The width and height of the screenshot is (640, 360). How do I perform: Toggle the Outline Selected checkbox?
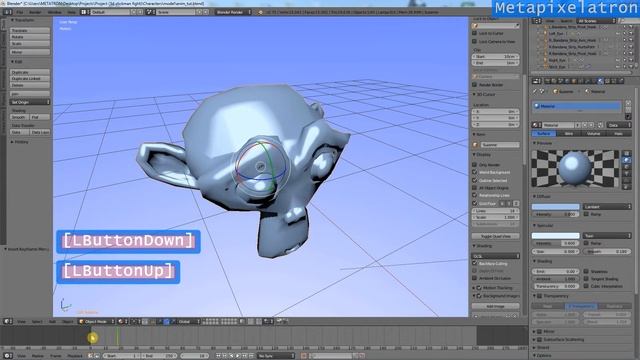(474, 180)
